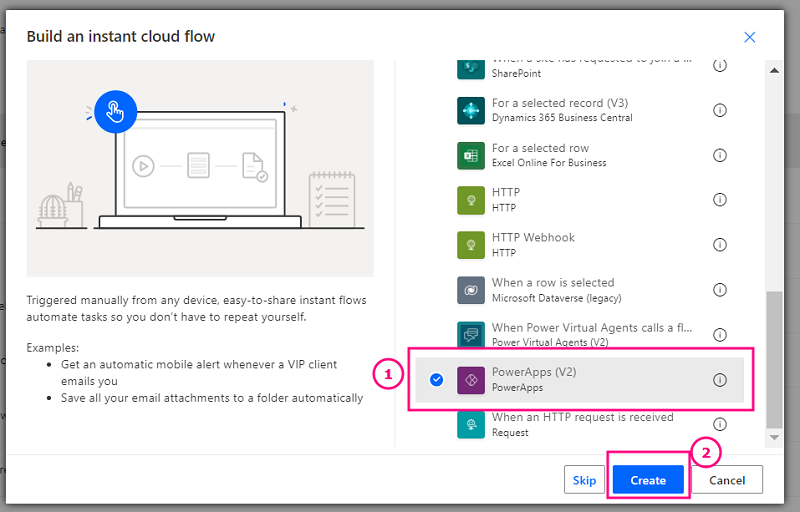The width and height of the screenshot is (800, 512).
Task: Show info for For a selected record (V3)
Action: 719,110
